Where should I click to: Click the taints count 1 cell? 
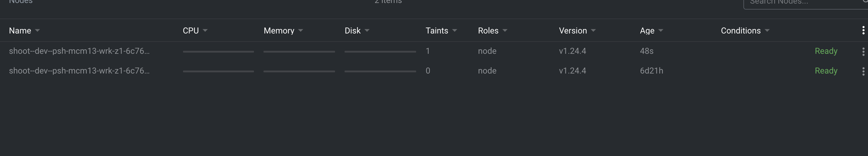(428, 51)
